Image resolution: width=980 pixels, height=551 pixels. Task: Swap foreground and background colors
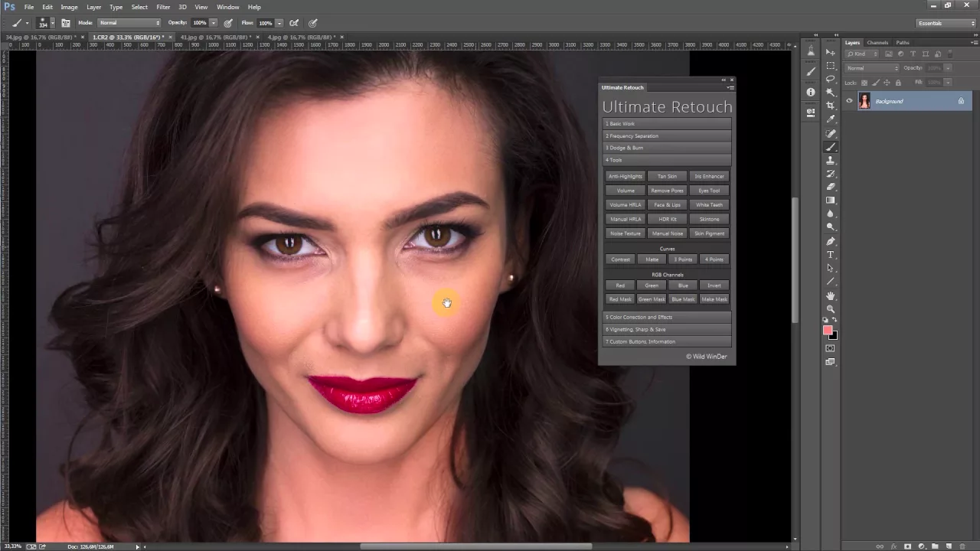coord(835,321)
